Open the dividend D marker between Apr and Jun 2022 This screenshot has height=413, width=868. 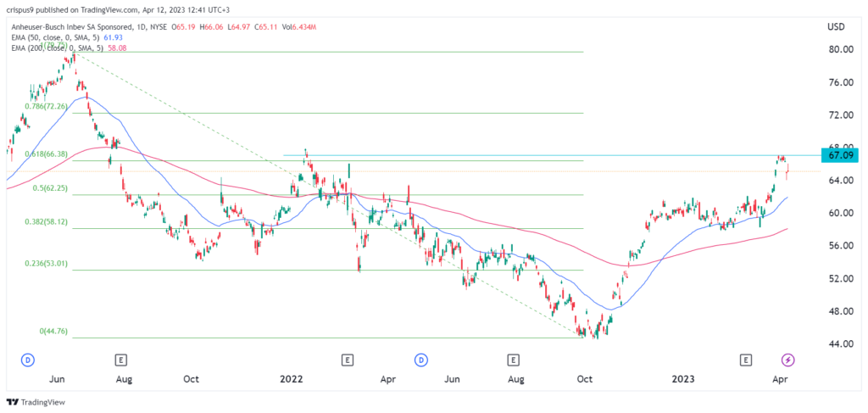click(x=421, y=360)
